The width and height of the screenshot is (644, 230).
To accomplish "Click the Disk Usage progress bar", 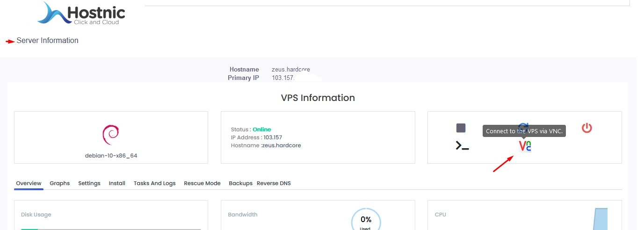I will (x=111, y=229).
